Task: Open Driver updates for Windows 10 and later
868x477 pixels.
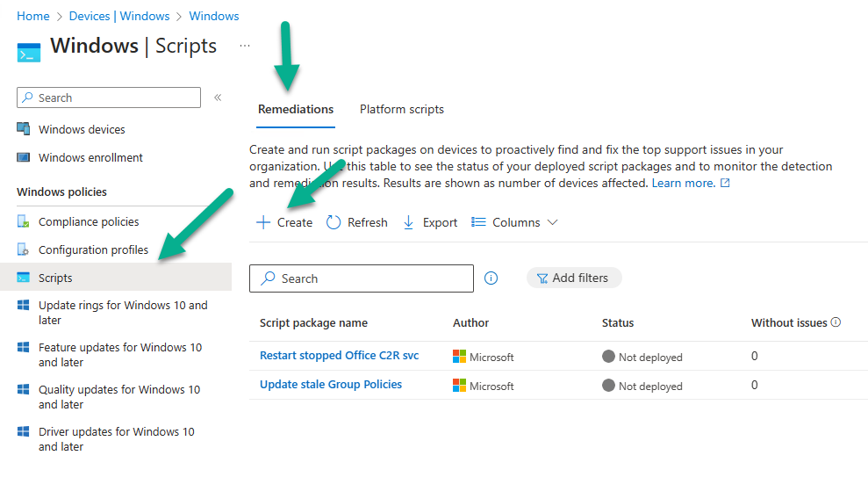Action: (116, 438)
